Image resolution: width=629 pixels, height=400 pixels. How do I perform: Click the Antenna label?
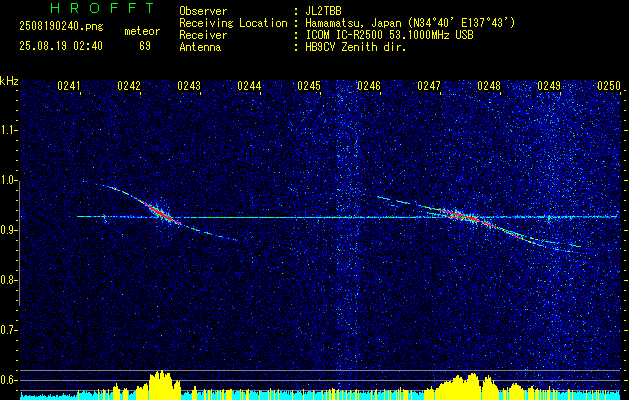click(x=200, y=47)
